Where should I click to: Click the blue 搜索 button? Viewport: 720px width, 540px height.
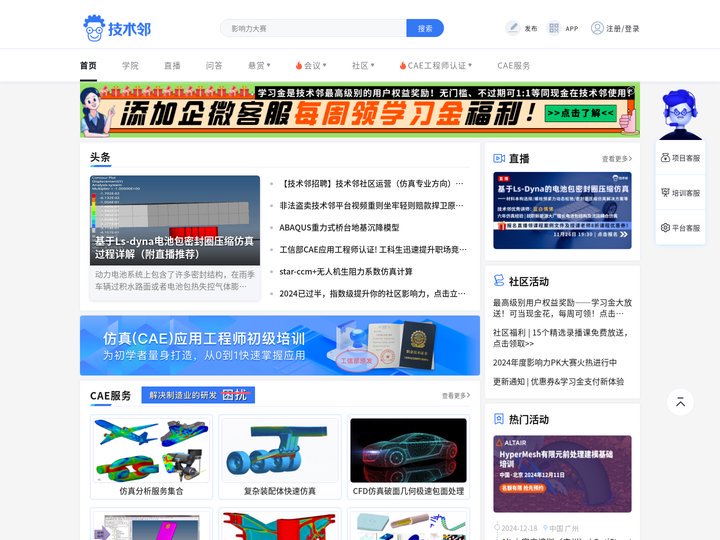coord(425,28)
